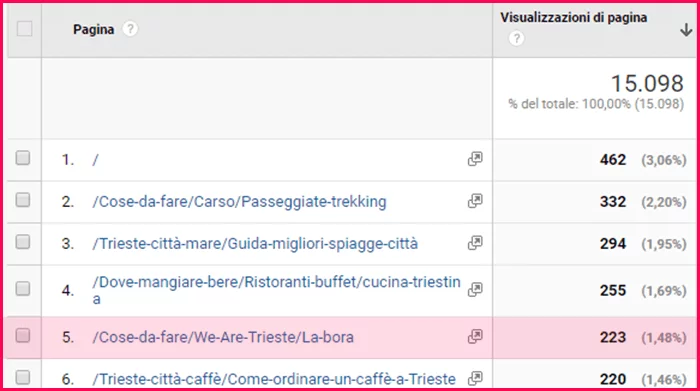The image size is (700, 391).
Task: Open homepage '/' in new window icon
Action: click(x=475, y=159)
